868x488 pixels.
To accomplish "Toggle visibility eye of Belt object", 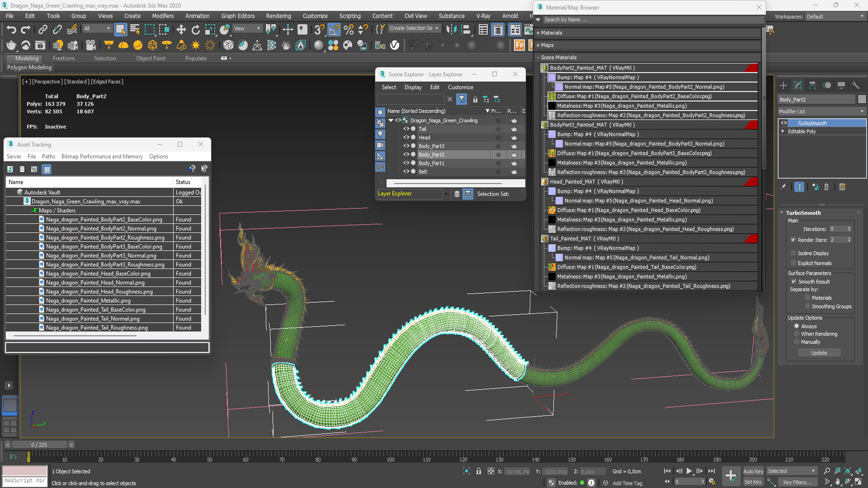I will point(406,172).
